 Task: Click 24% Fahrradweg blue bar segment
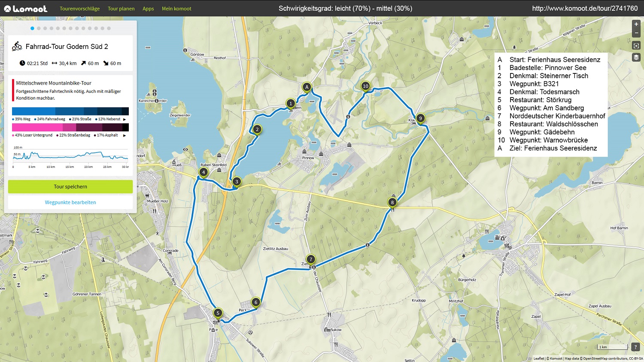coord(70,111)
